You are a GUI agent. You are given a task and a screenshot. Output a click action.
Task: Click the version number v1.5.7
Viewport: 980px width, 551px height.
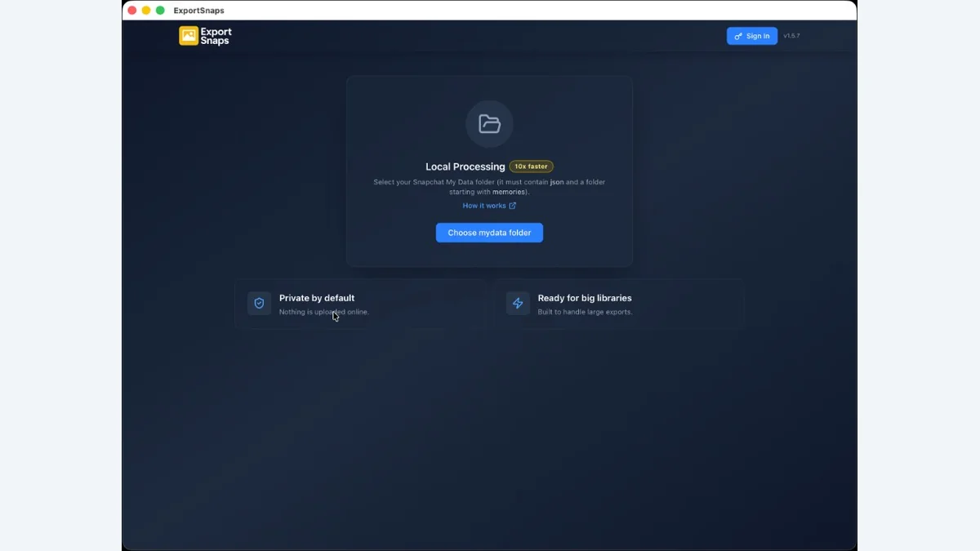point(791,36)
